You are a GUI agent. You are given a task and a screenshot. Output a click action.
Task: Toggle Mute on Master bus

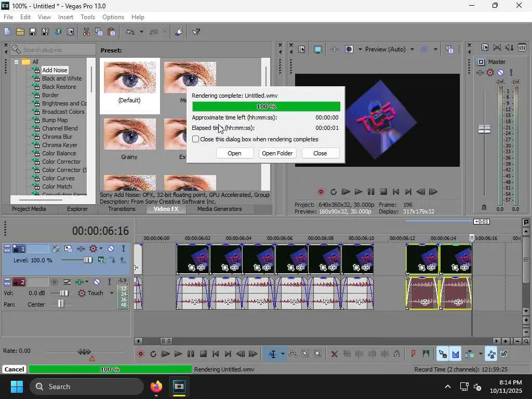(x=500, y=72)
